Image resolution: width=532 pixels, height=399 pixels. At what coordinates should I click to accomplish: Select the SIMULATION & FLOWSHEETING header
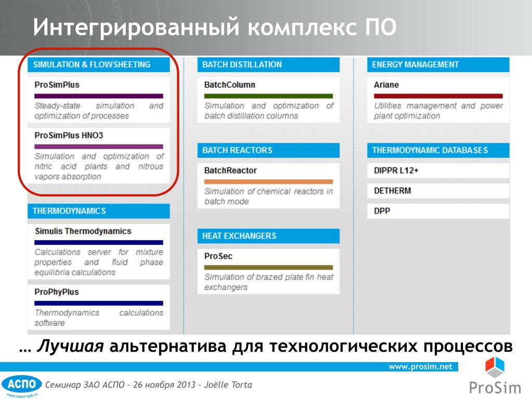click(99, 64)
